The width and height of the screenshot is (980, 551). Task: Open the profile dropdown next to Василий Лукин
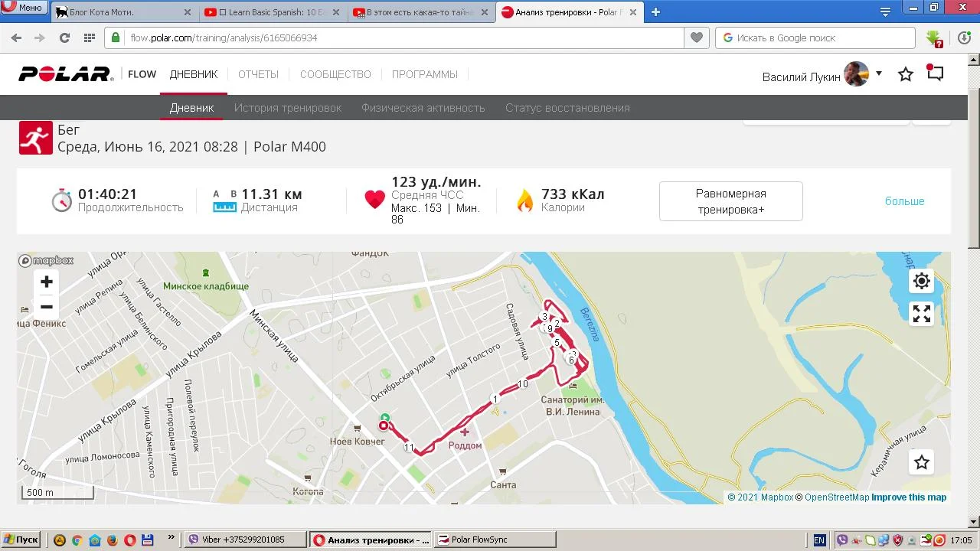pyautogui.click(x=879, y=73)
